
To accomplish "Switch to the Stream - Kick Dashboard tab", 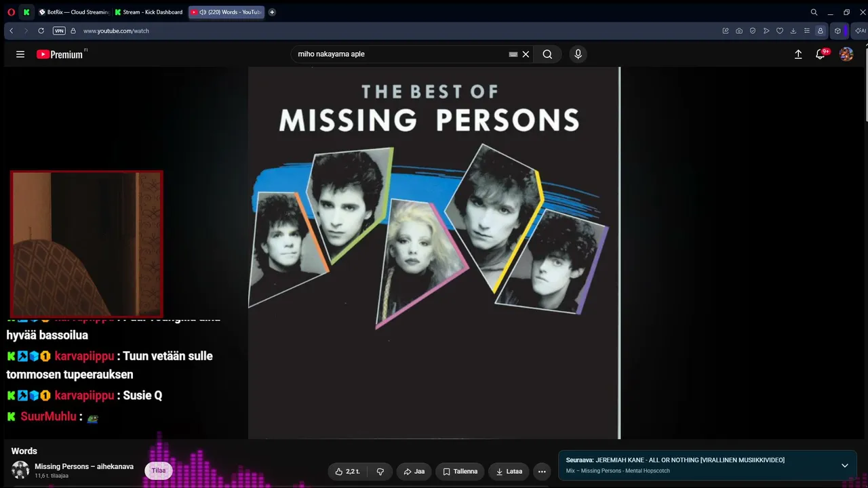I will [149, 12].
